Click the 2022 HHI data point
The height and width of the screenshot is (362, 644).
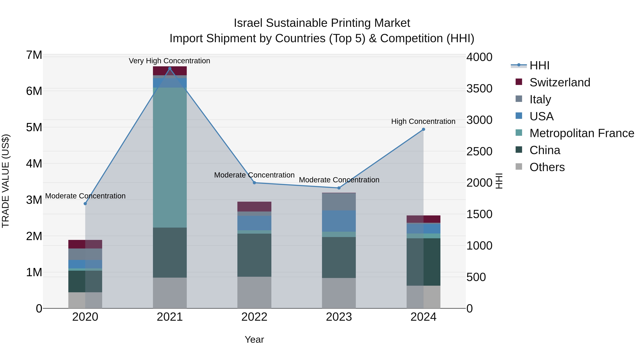(255, 183)
